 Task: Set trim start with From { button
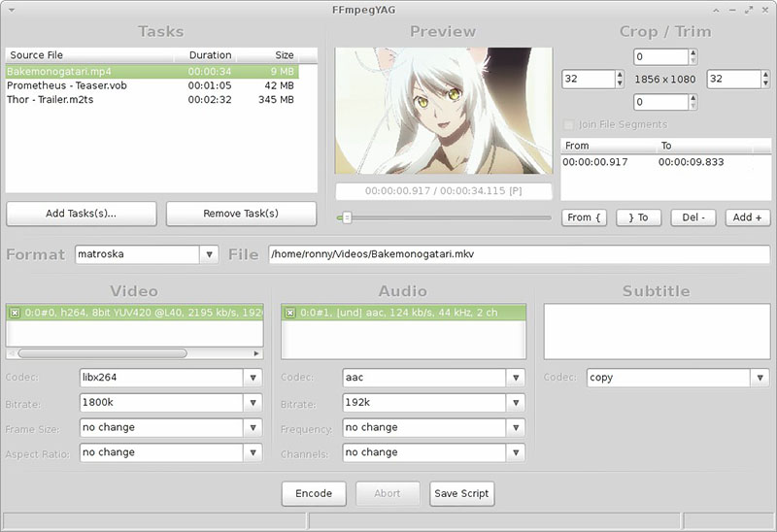click(585, 217)
